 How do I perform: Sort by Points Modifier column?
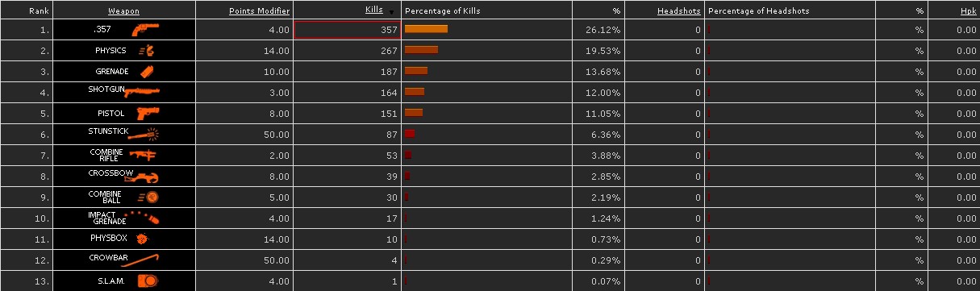pyautogui.click(x=259, y=11)
